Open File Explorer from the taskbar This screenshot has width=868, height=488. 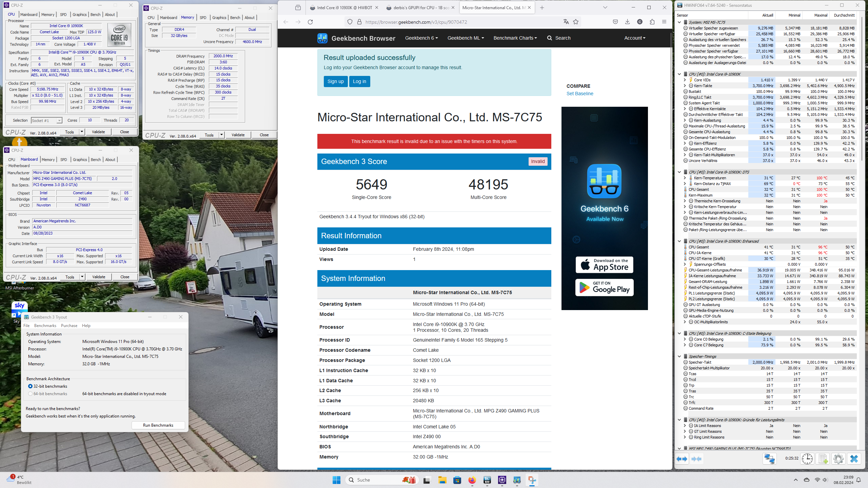pos(442,480)
